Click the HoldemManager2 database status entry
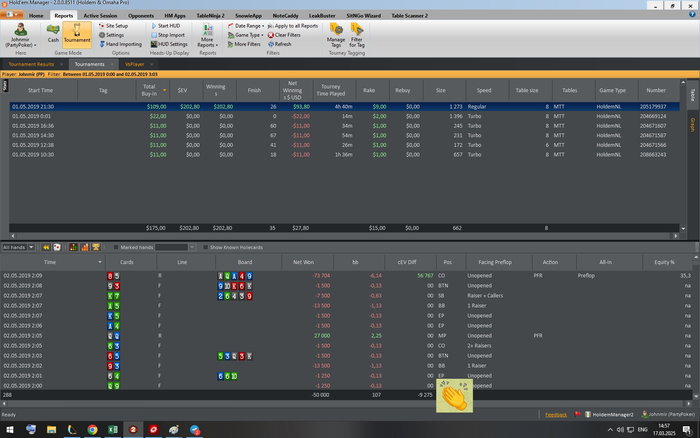This screenshot has height=438, width=700. click(609, 415)
